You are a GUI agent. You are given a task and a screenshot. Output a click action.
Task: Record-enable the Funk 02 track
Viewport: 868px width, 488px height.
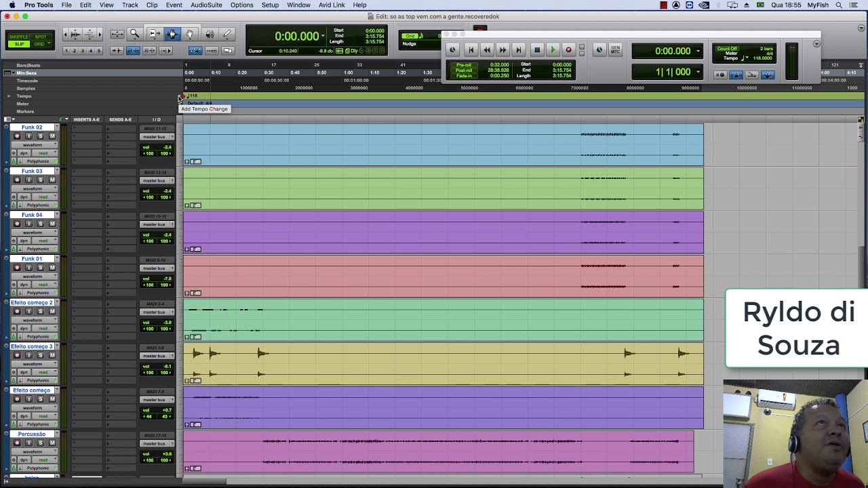pos(18,136)
